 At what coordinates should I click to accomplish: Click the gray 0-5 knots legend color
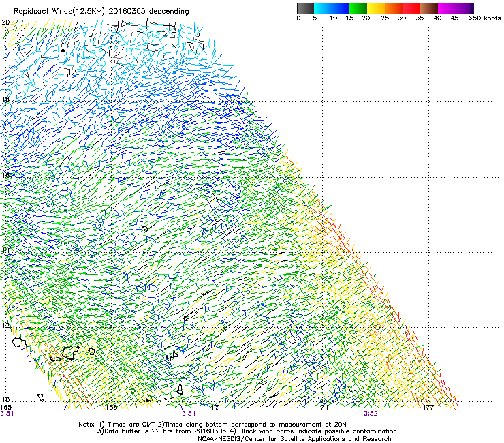305,8
